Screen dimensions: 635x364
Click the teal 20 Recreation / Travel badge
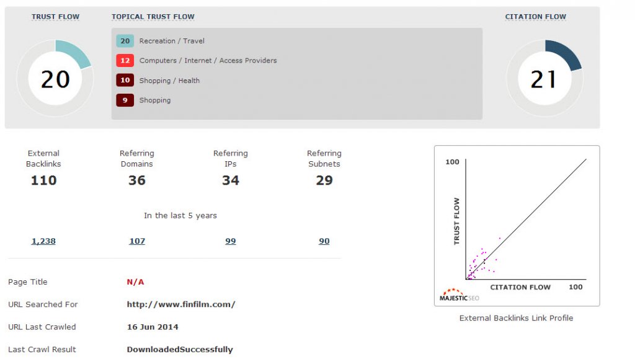125,41
